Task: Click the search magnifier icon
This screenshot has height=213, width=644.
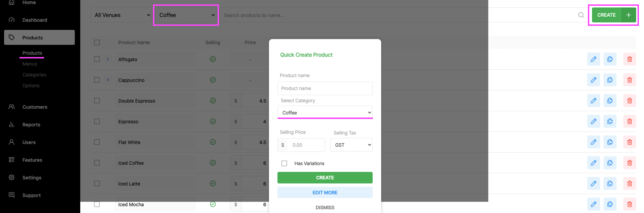Action: tap(581, 15)
